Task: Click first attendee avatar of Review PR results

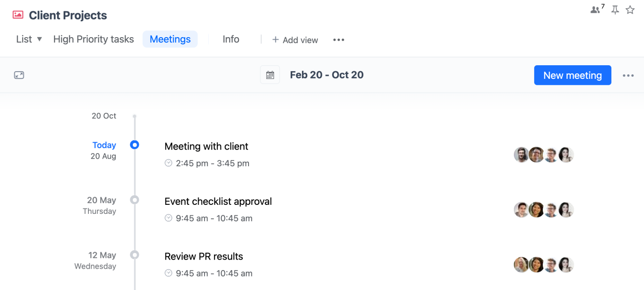Action: click(x=521, y=265)
